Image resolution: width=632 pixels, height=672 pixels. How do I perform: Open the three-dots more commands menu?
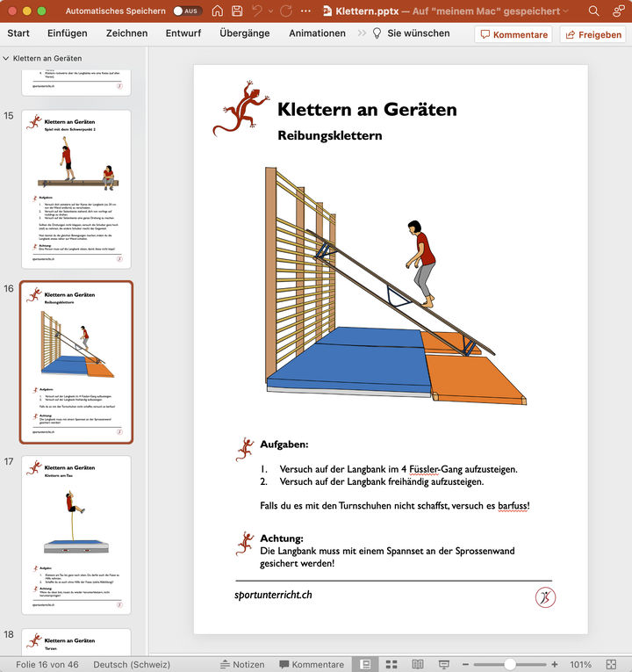305,11
